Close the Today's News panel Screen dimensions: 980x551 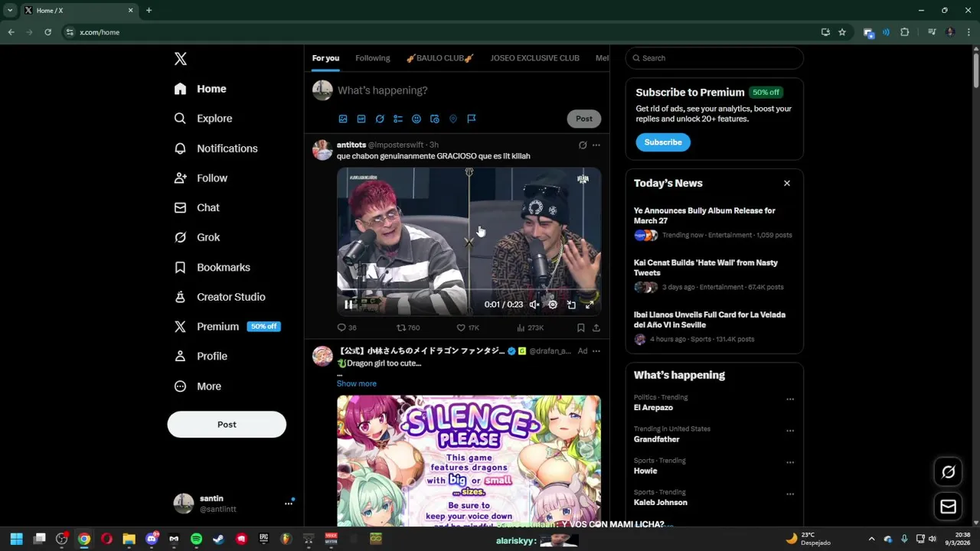786,183
